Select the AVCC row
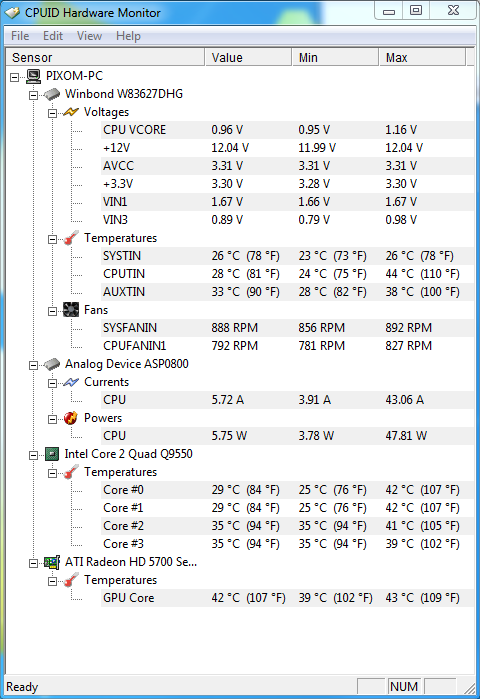 point(287,166)
